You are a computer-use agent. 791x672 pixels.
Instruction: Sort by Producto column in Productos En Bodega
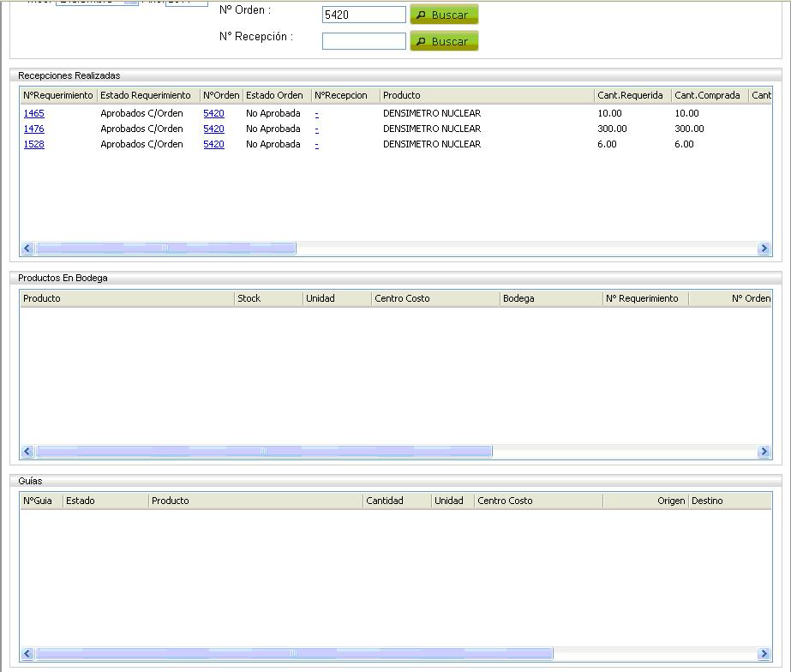(127, 298)
